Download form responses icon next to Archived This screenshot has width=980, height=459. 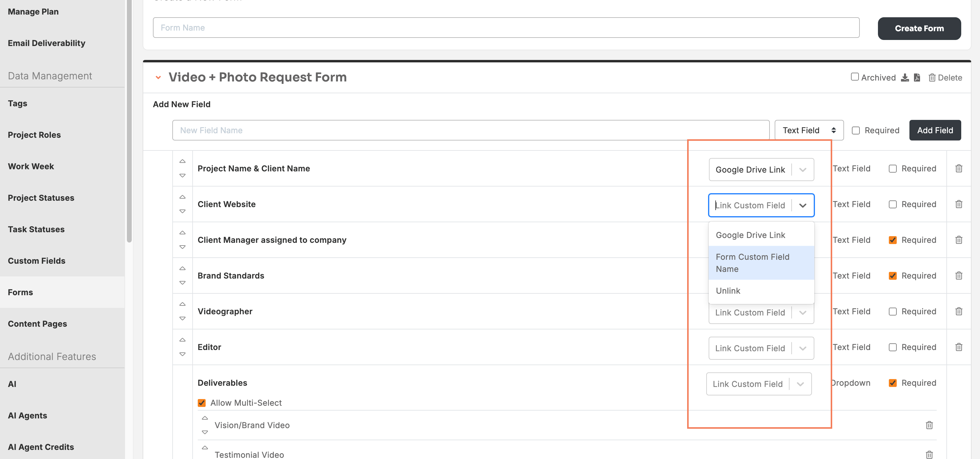click(905, 78)
